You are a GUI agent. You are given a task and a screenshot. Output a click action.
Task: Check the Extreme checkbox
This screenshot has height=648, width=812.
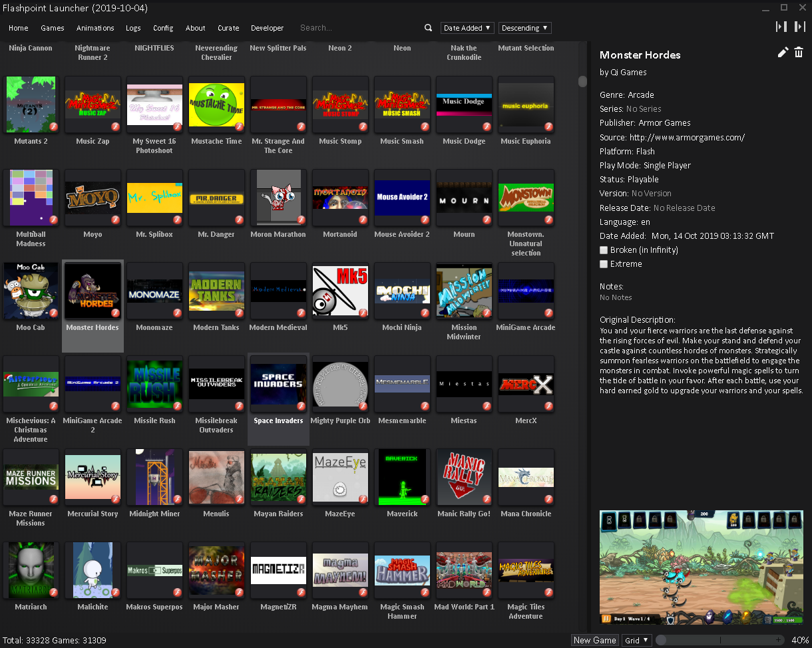click(604, 264)
